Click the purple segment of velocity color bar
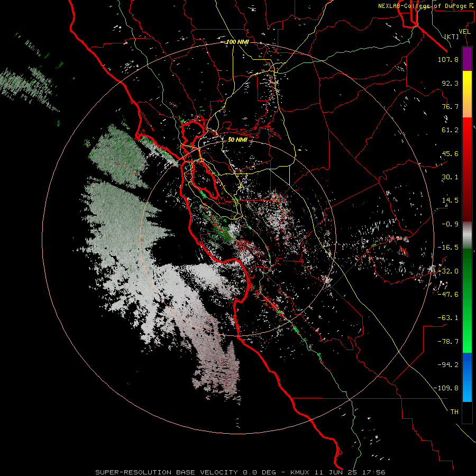This screenshot has width=476, height=476. pyautogui.click(x=467, y=59)
